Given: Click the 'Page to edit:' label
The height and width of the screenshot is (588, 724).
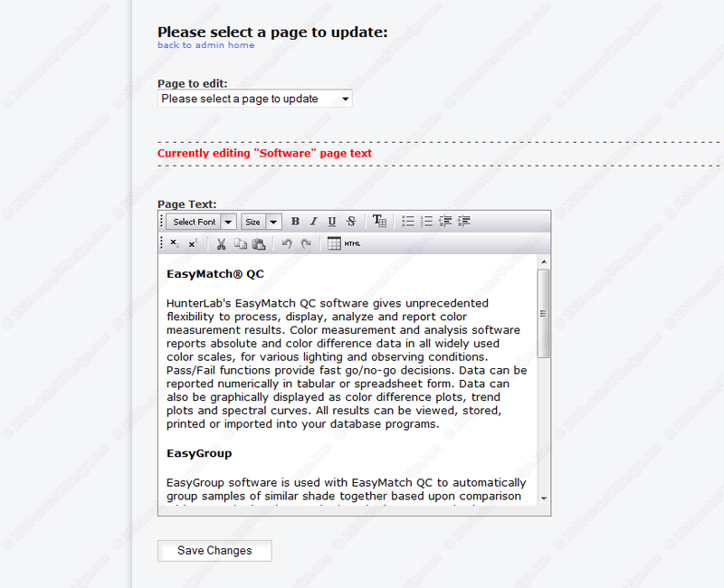Looking at the screenshot, I should coord(193,83).
